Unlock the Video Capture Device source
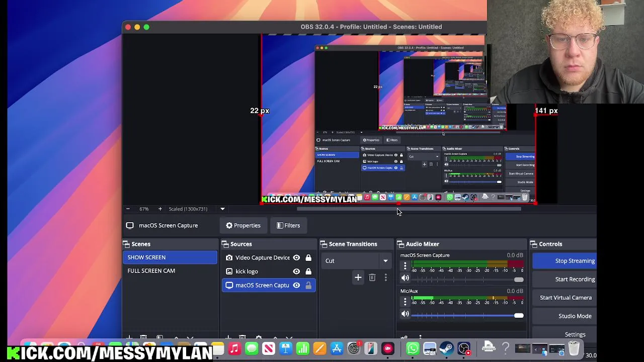 (x=308, y=257)
